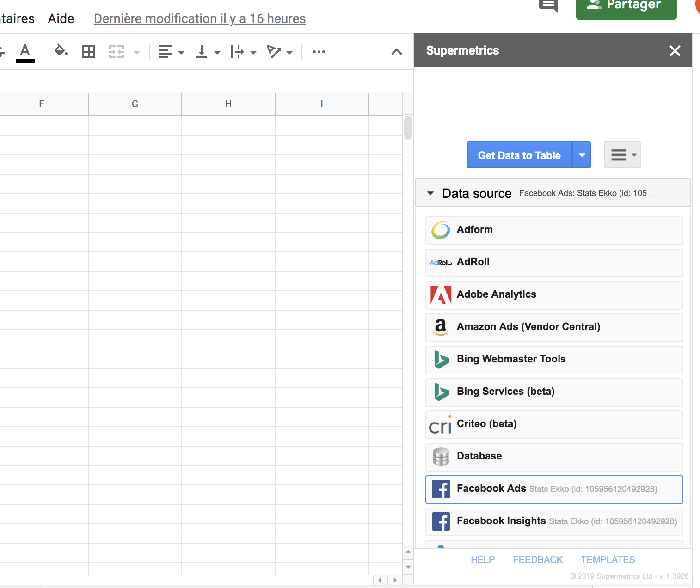Select column H header
The height and width of the screenshot is (588, 700).
[228, 104]
